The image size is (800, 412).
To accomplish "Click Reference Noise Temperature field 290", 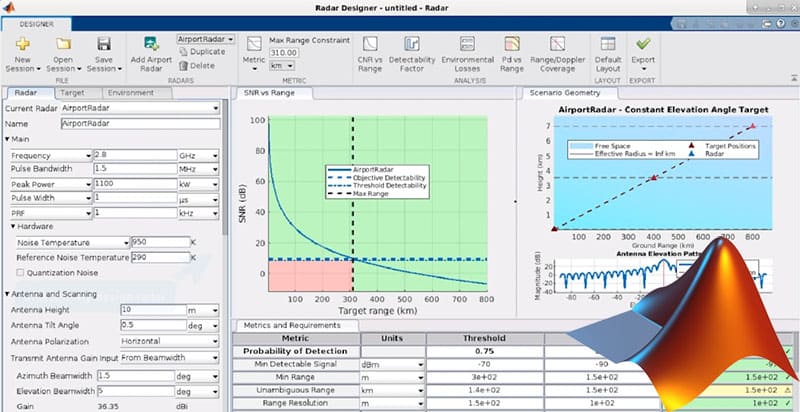I will point(161,258).
